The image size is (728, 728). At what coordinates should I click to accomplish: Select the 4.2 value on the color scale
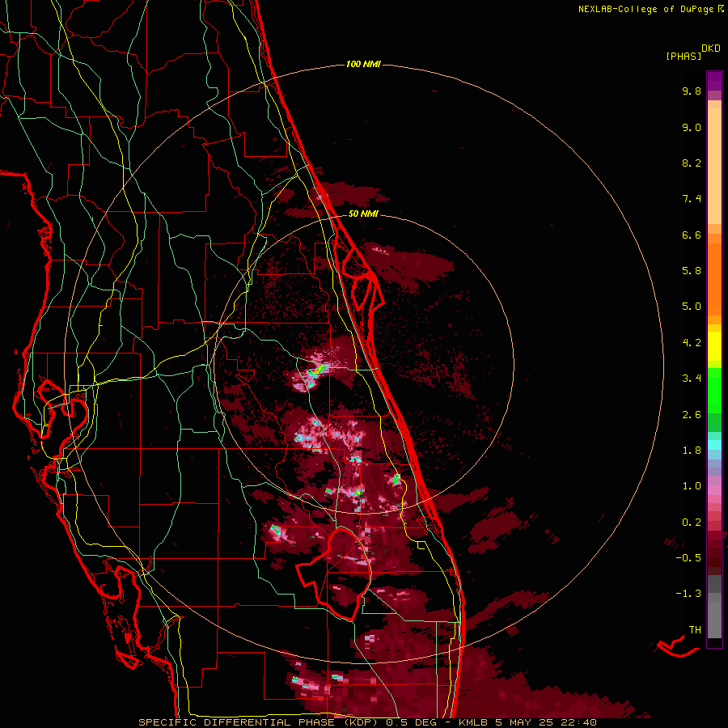click(692, 343)
